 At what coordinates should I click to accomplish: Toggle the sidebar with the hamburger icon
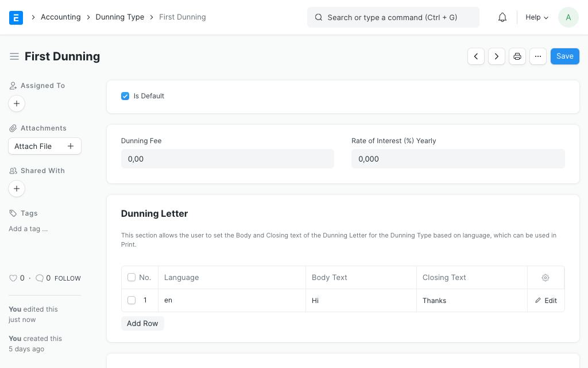14,56
